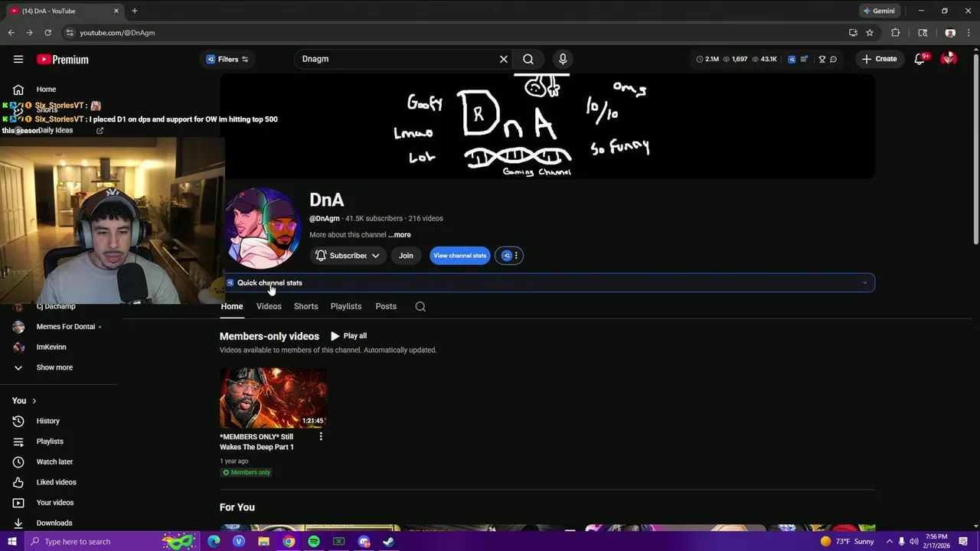Open the notifications bell
The width and height of the screenshot is (980, 551).
920,59
